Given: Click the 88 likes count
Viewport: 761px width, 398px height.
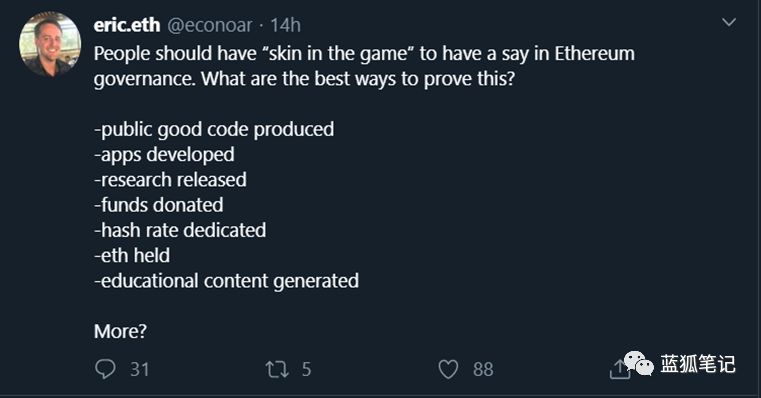Looking at the screenshot, I should 483,369.
